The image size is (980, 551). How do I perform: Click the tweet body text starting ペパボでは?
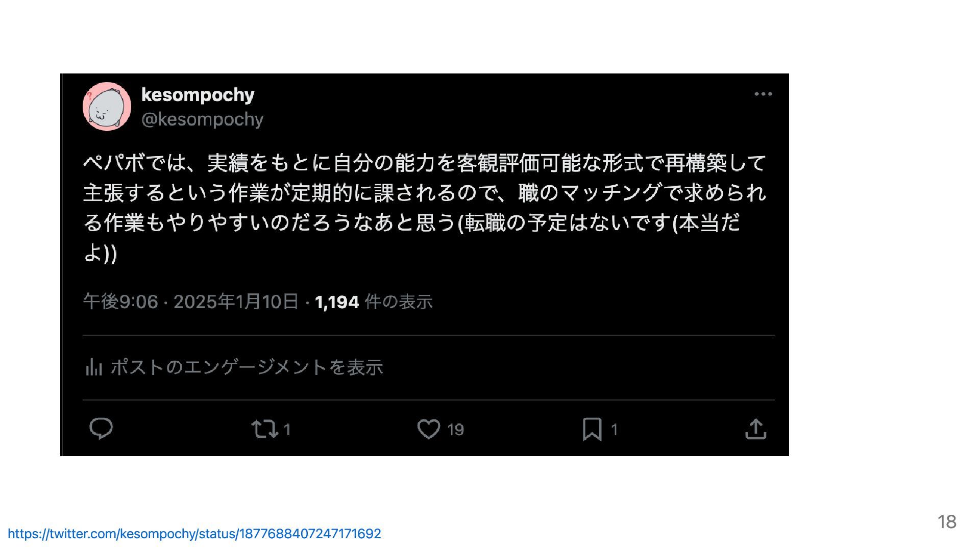coord(425,207)
